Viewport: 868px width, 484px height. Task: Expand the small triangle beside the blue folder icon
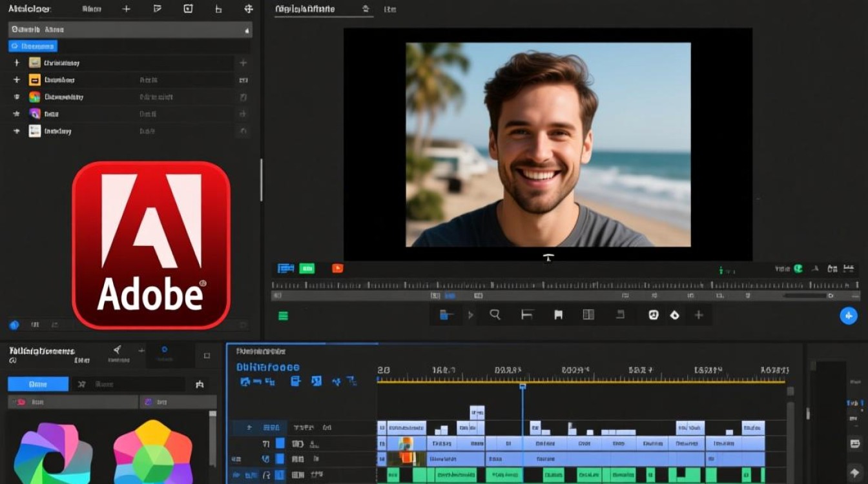[x=470, y=315]
